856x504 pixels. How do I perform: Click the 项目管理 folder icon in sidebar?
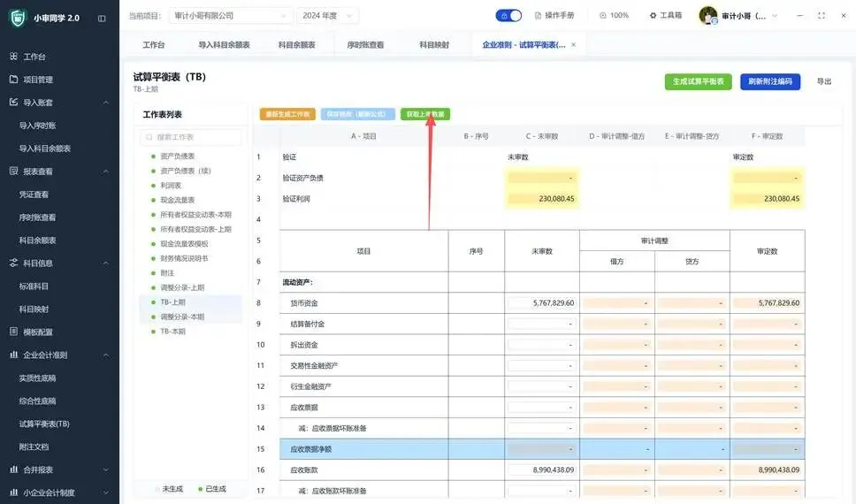13,80
